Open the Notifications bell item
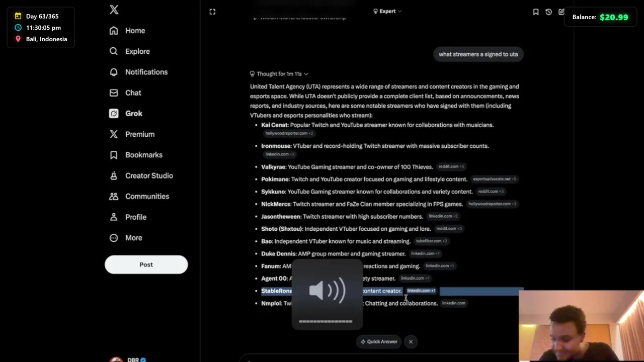 click(138, 72)
